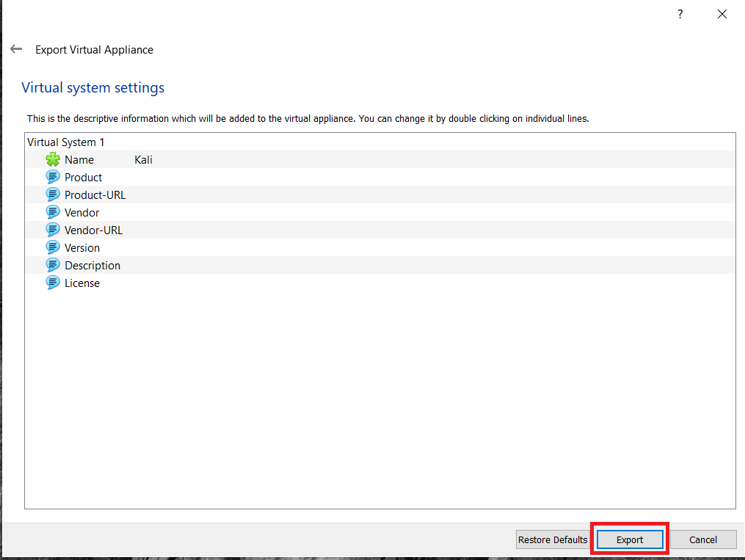Click the speech bubble icon beside Vendor
The image size is (745, 560).
[52, 212]
